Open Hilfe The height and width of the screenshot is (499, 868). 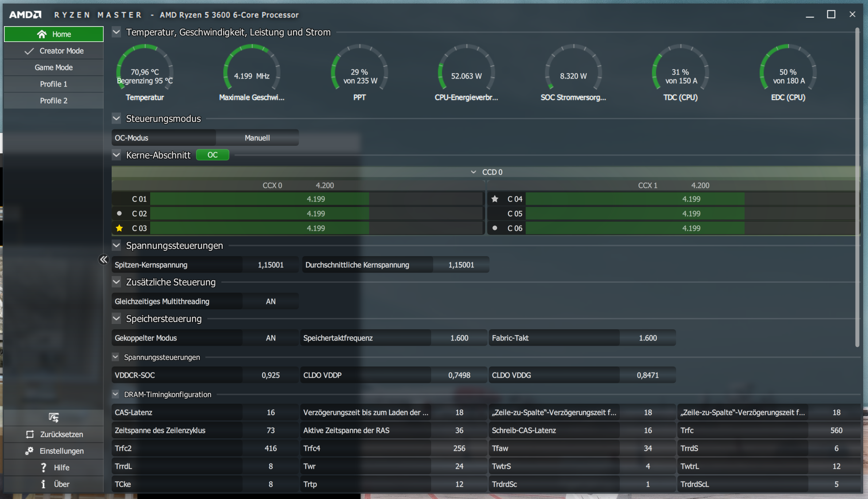click(x=54, y=468)
